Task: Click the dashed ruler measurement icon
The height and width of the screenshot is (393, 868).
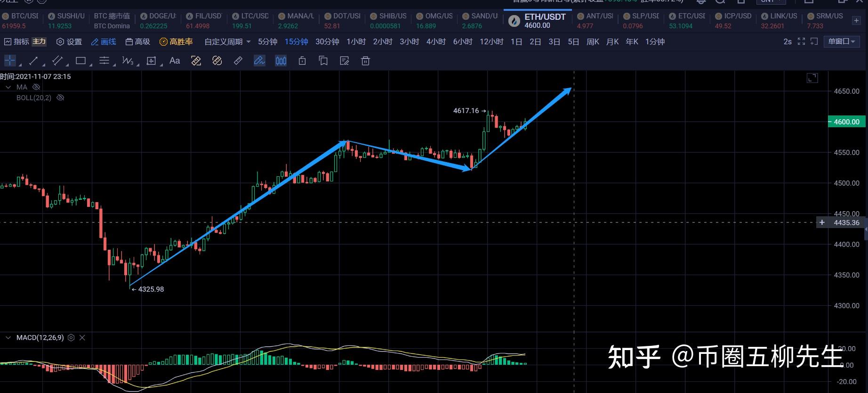Action: [x=196, y=60]
